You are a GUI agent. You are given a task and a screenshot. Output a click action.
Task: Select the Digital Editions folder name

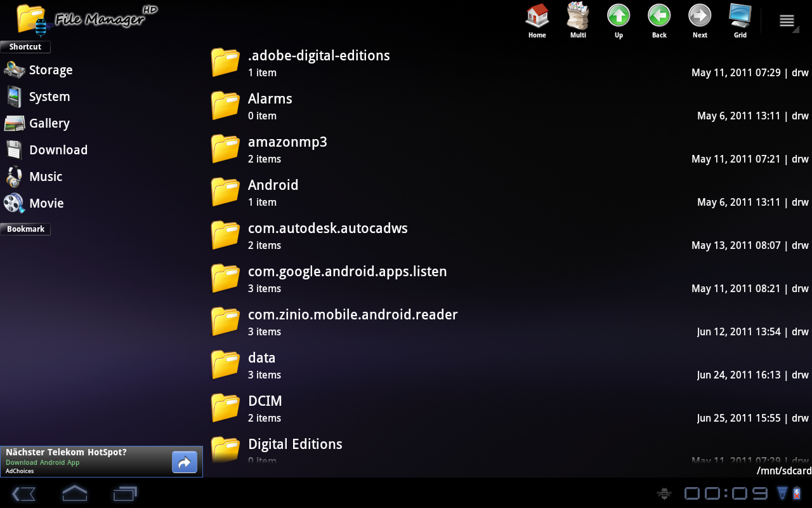pyautogui.click(x=295, y=444)
